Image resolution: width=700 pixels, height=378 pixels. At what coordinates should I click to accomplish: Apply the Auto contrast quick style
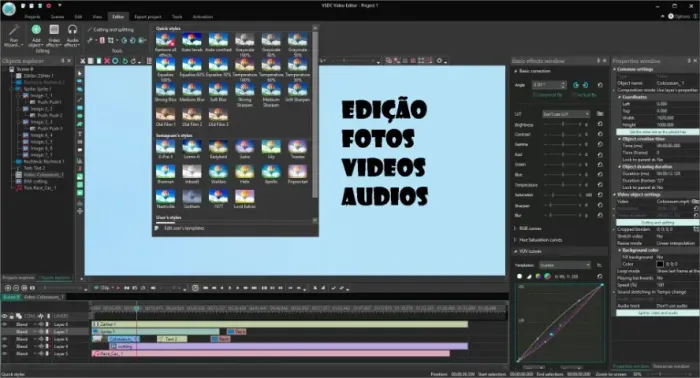coord(218,43)
